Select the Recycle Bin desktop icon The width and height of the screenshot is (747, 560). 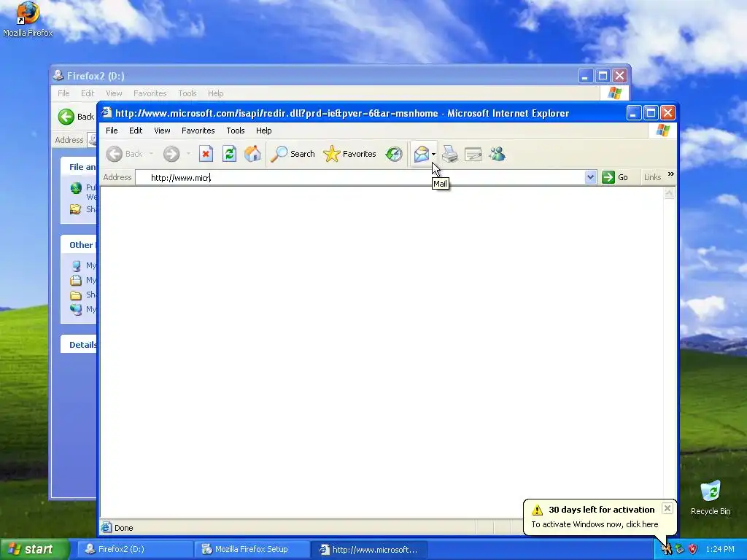[711, 497]
